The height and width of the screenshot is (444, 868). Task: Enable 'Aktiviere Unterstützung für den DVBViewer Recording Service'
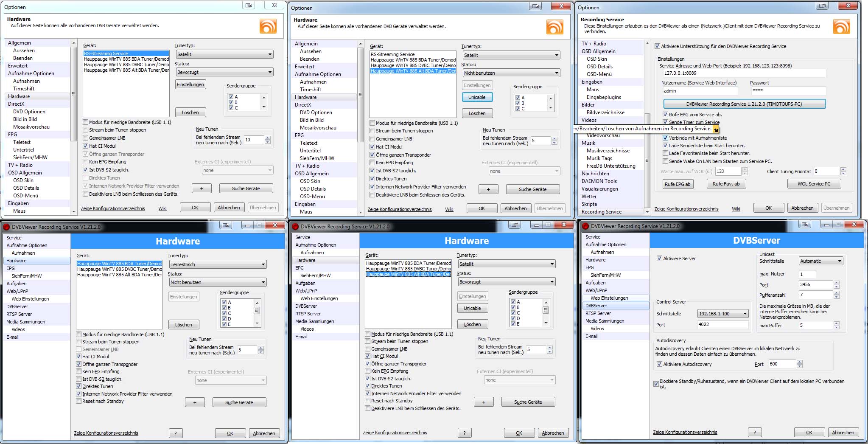(658, 46)
